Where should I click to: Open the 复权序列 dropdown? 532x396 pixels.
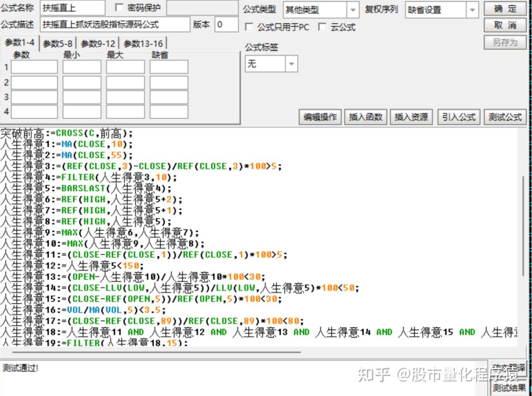[472, 10]
